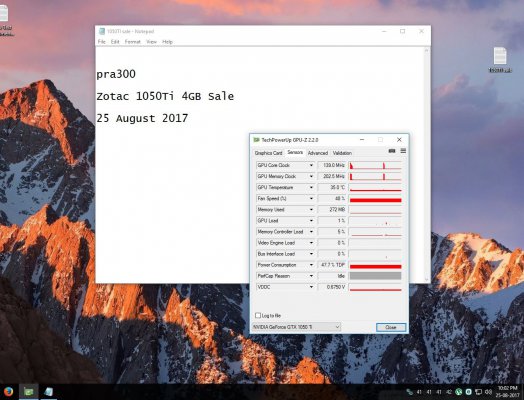Image resolution: width=524 pixels, height=400 pixels.
Task: Expand the Power Consumption sensor dropdown
Action: [311, 265]
